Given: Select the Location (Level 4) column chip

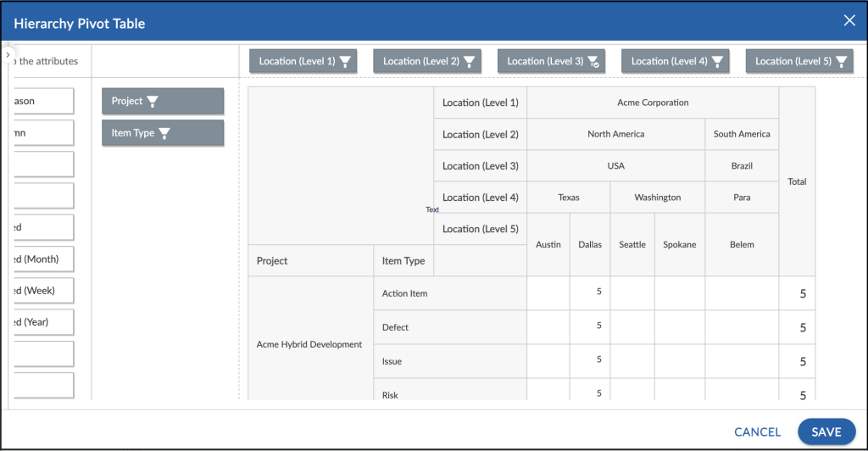Looking at the screenshot, I should [675, 61].
